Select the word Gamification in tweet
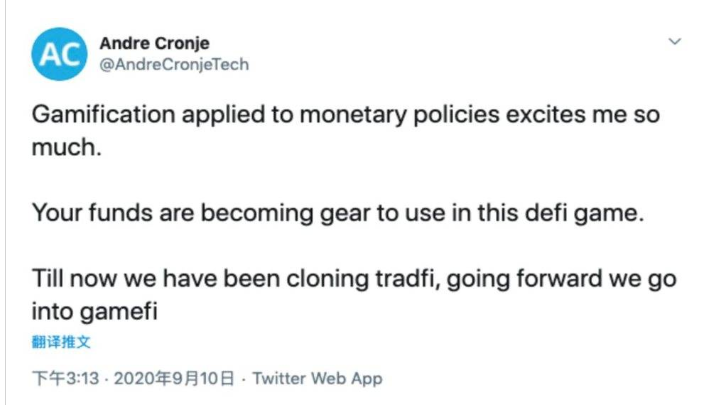The height and width of the screenshot is (405, 725). pos(103,114)
